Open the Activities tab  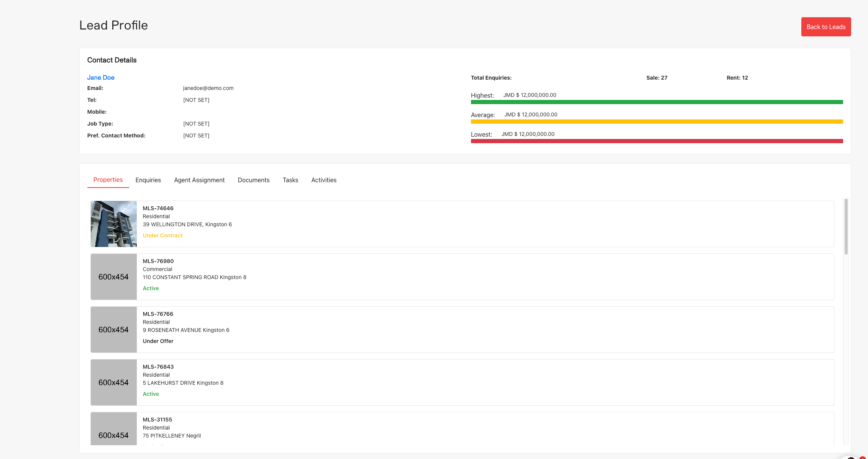coord(324,180)
